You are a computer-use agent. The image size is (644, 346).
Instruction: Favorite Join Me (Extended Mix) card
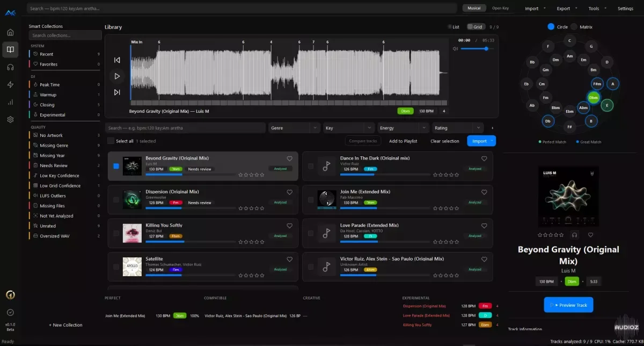(484, 192)
